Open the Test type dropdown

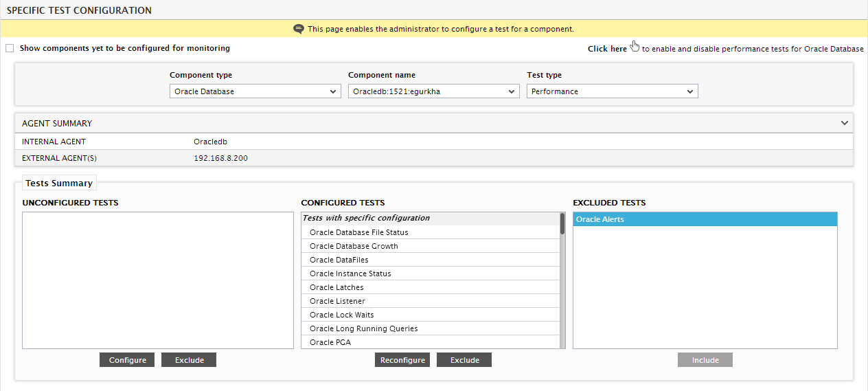[x=613, y=91]
